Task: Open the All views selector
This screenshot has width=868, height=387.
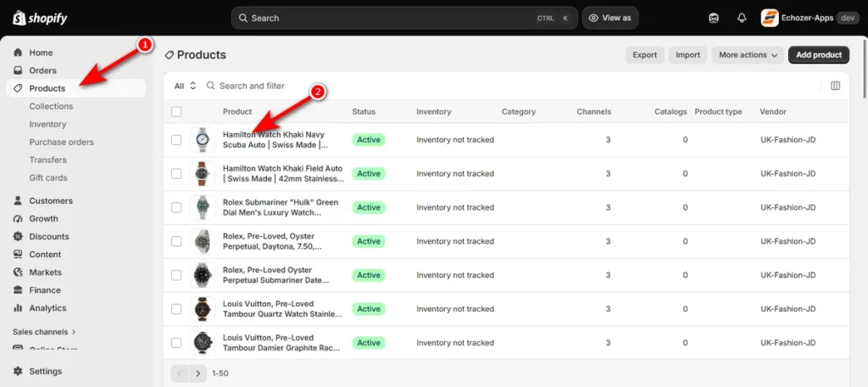Action: (185, 86)
